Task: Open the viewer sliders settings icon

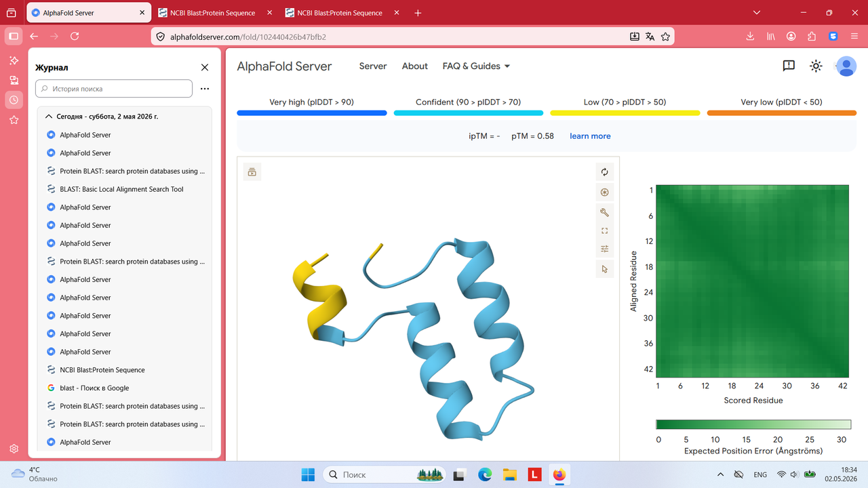Action: tap(604, 249)
